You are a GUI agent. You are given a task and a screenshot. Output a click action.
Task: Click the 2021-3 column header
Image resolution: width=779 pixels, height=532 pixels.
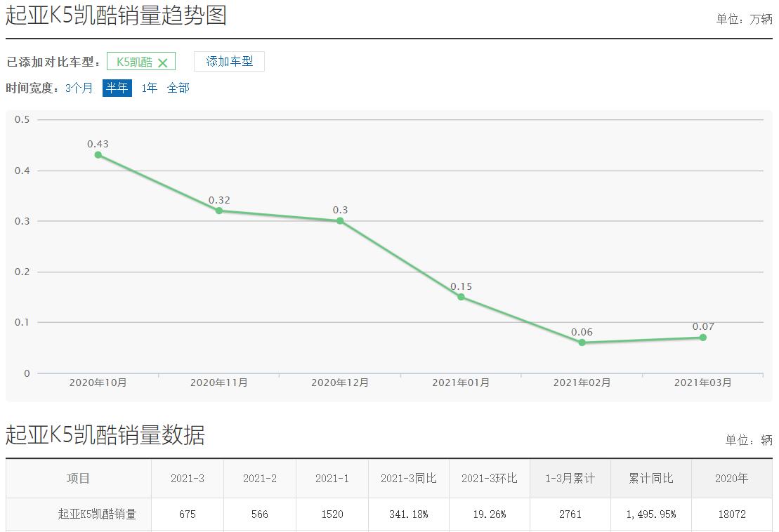(188, 479)
